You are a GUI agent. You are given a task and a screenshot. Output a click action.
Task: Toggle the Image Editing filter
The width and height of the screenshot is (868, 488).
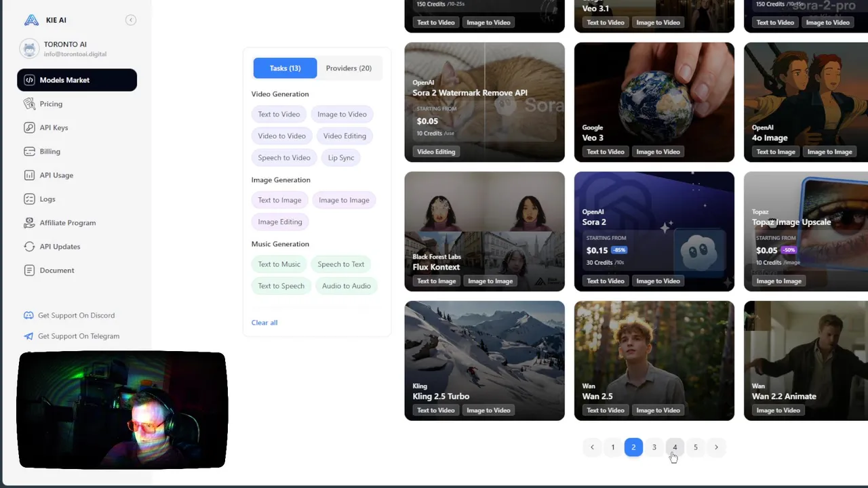[280, 222]
